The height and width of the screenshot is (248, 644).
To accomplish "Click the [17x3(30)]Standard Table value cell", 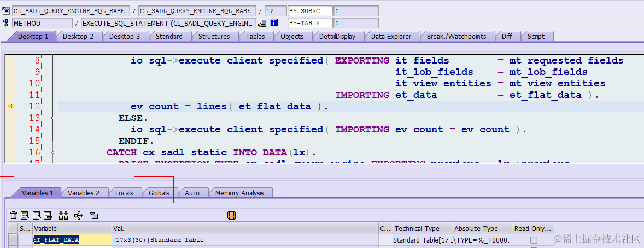I will pyautogui.click(x=245, y=240).
